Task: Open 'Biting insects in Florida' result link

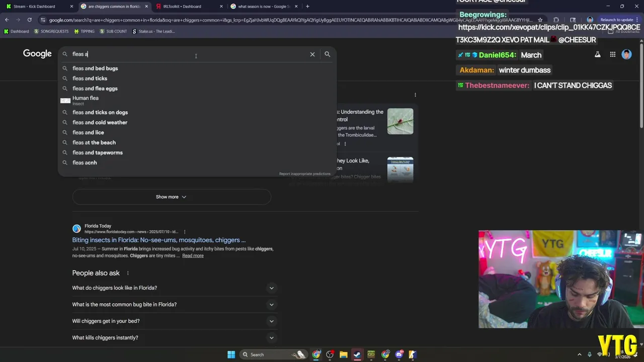Action: click(x=159, y=240)
